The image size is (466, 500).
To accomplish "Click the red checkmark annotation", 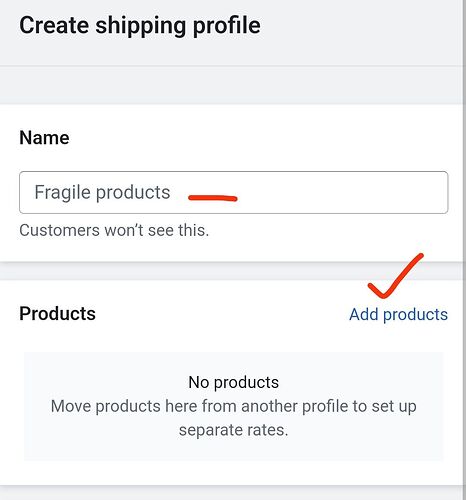I will click(x=395, y=276).
